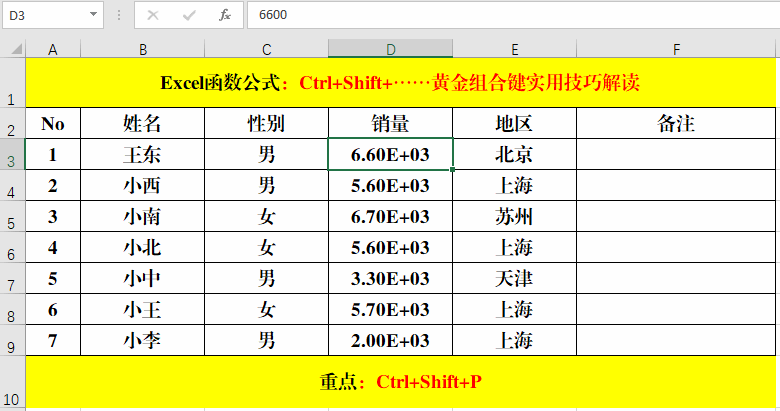Click the '销量' header cell
This screenshot has height=411, width=780.
[390, 123]
